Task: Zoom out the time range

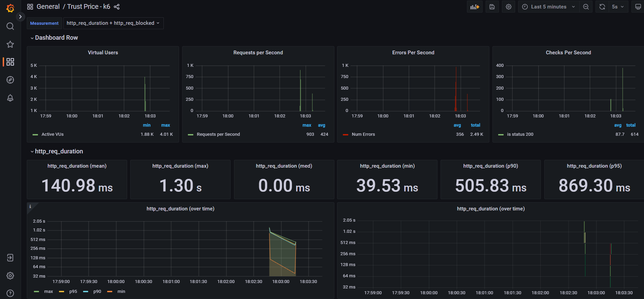Action: click(586, 7)
